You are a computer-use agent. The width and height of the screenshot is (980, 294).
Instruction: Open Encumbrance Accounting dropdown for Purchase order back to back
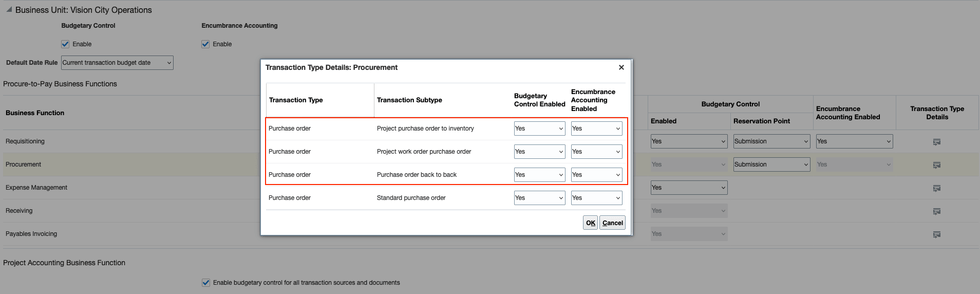pos(596,175)
